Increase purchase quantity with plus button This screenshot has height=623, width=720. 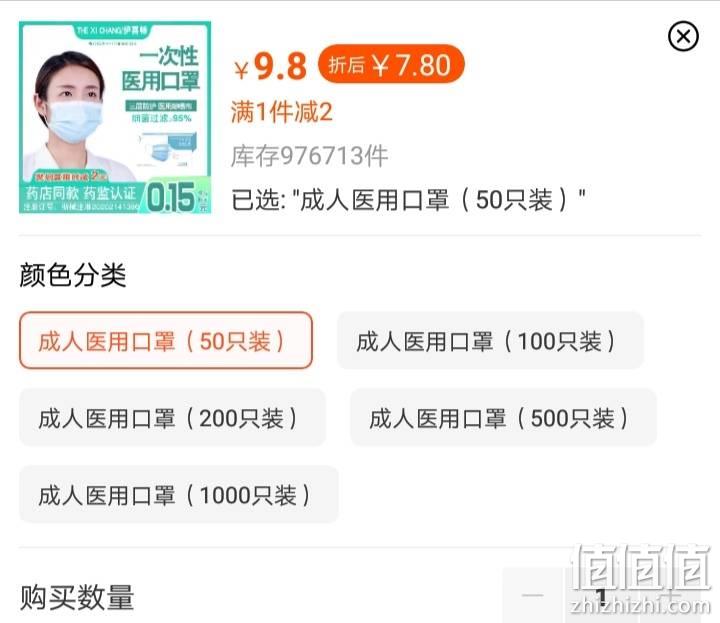[671, 595]
